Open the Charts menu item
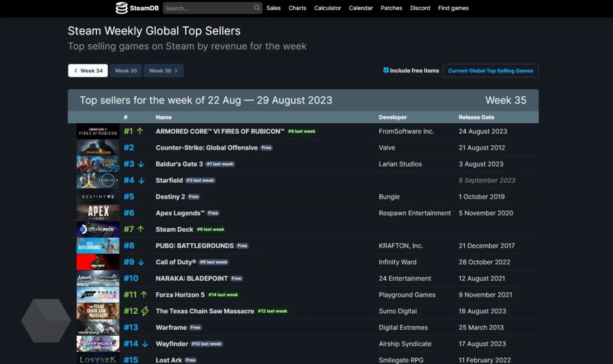The width and height of the screenshot is (613, 364). point(297,8)
